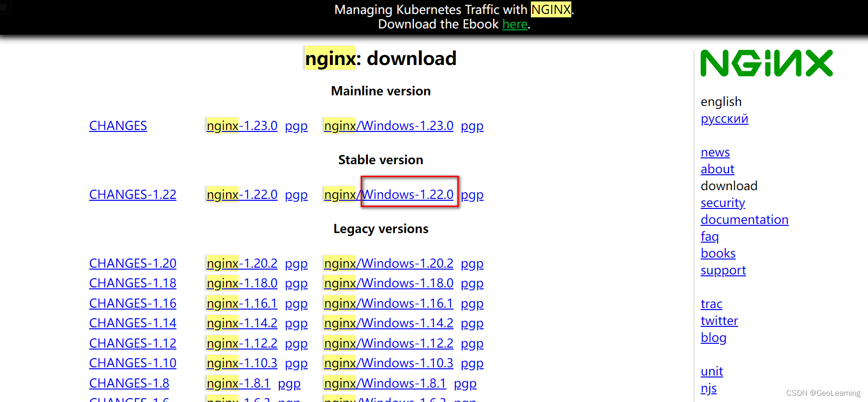Download nginx-1.22.0 stable source
868x402 pixels.
(x=242, y=195)
